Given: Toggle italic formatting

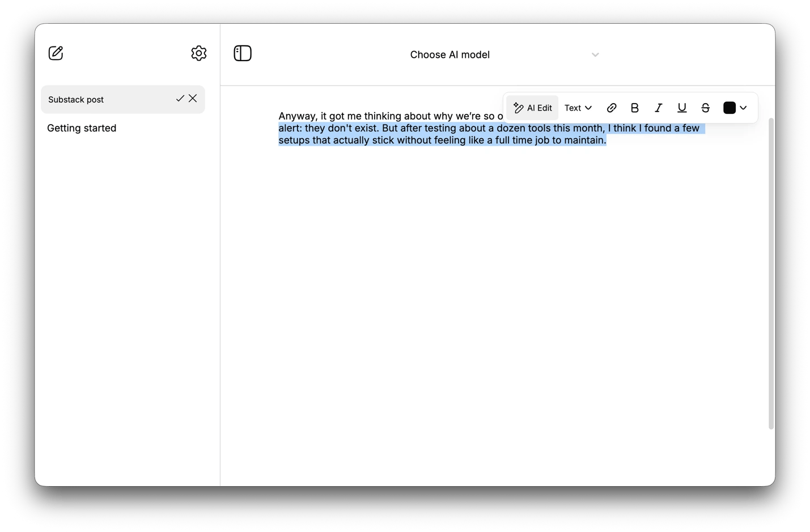Looking at the screenshot, I should click(658, 108).
